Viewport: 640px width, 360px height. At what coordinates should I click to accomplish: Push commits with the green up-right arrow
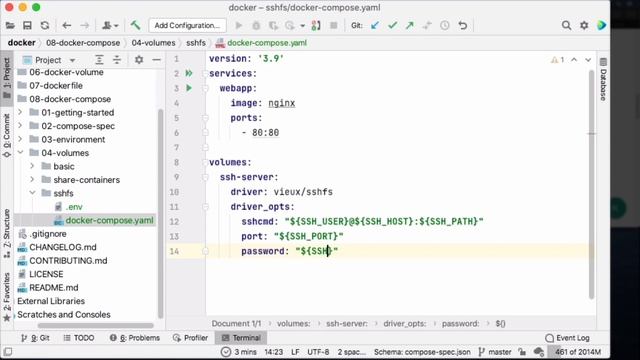pos(409,25)
